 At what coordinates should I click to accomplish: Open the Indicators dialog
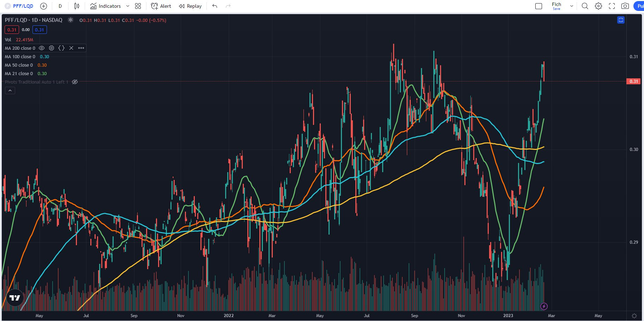coord(106,6)
